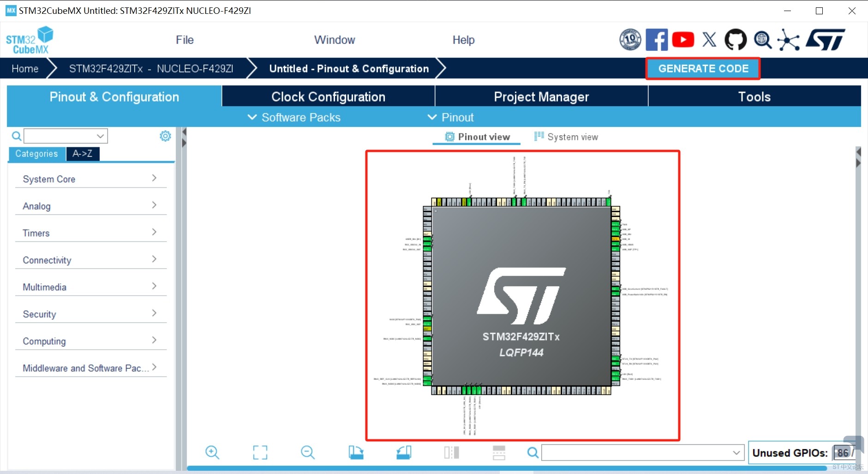Click the peripheral search magnifier icon
The width and height of the screenshot is (868, 474).
click(x=17, y=136)
